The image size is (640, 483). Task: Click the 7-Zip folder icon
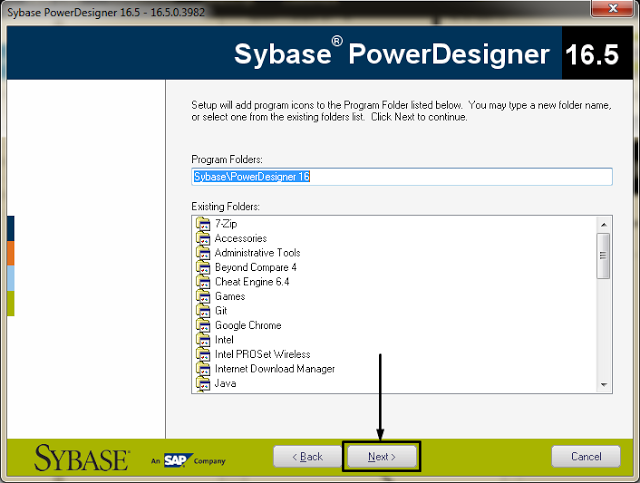coord(203,224)
